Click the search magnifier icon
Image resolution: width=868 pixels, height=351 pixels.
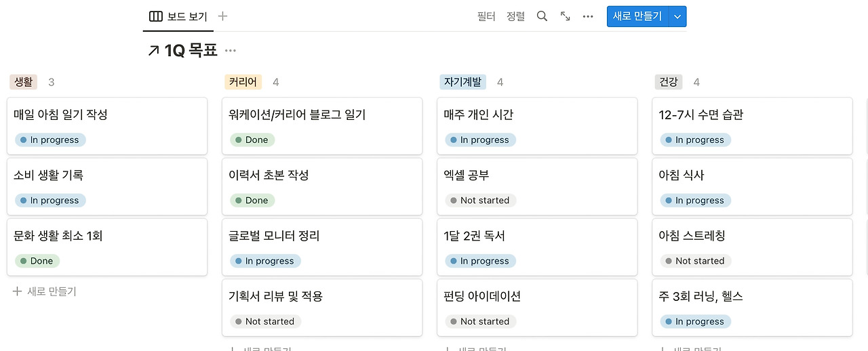tap(542, 16)
